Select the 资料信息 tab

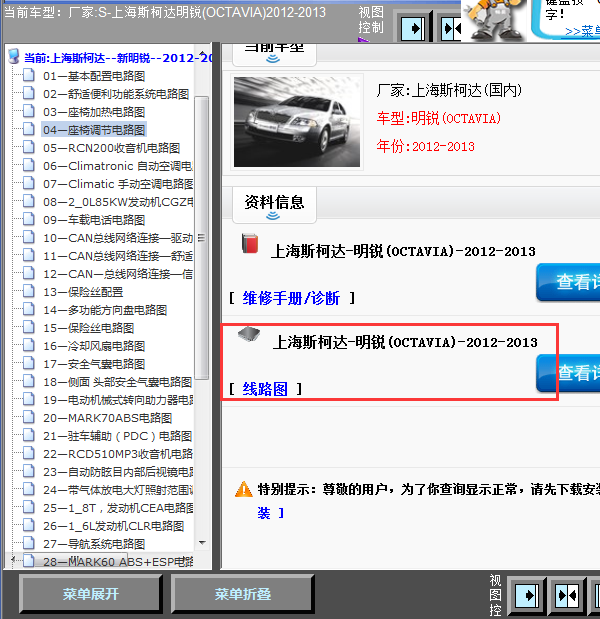coord(274,205)
